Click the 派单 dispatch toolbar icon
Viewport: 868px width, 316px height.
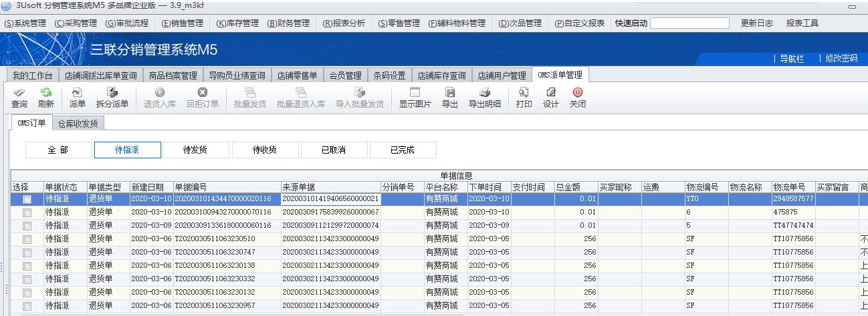click(78, 98)
